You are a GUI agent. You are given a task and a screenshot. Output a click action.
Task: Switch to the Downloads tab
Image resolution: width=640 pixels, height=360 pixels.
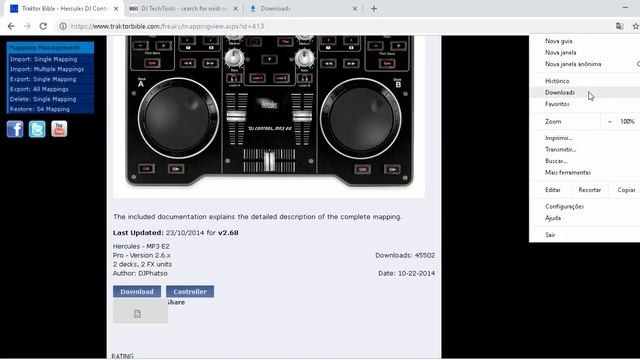click(x=302, y=9)
